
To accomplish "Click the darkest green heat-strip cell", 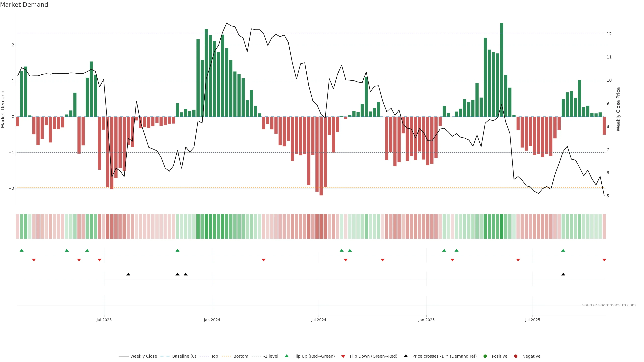I will pos(501,226).
